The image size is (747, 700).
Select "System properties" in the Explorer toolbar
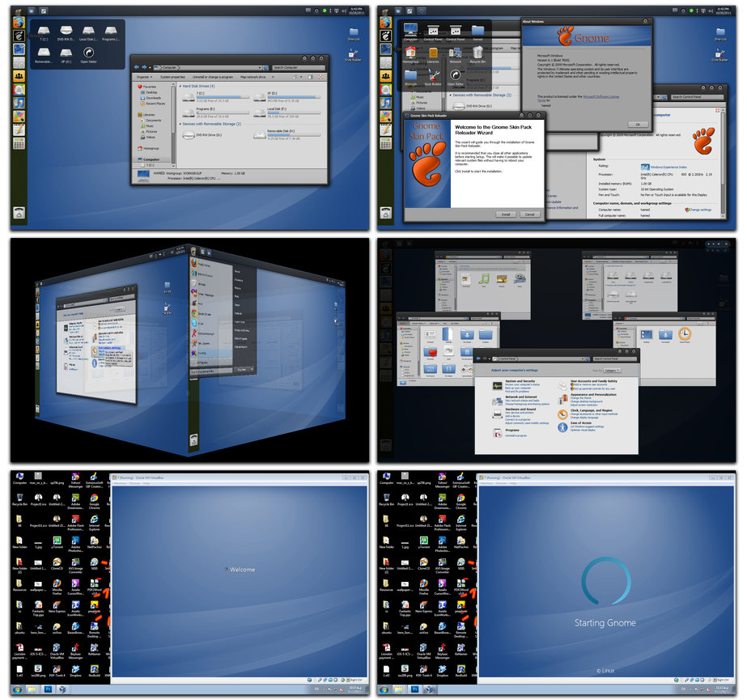(173, 76)
